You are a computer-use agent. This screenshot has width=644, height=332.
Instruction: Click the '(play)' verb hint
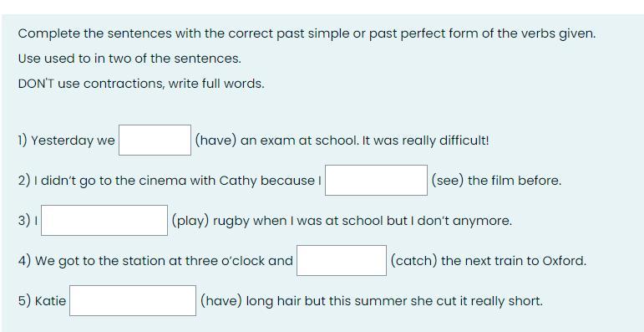tap(190, 221)
